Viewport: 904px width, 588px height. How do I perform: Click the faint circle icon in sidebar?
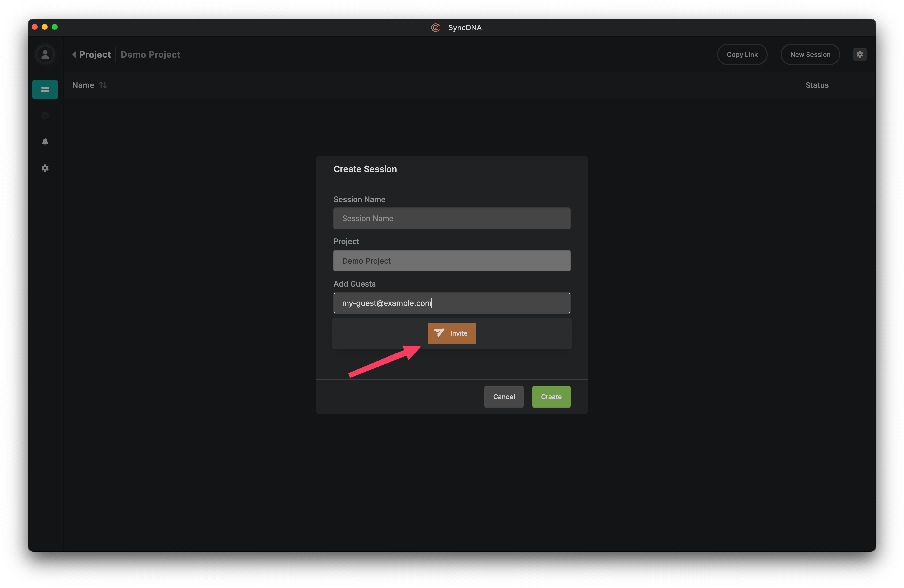pyautogui.click(x=45, y=116)
